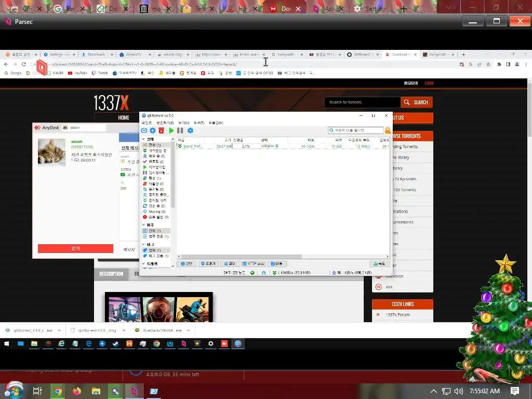The width and height of the screenshot is (532, 399).
Task: Click the volume icon in system tray
Action: pyautogui.click(x=458, y=391)
